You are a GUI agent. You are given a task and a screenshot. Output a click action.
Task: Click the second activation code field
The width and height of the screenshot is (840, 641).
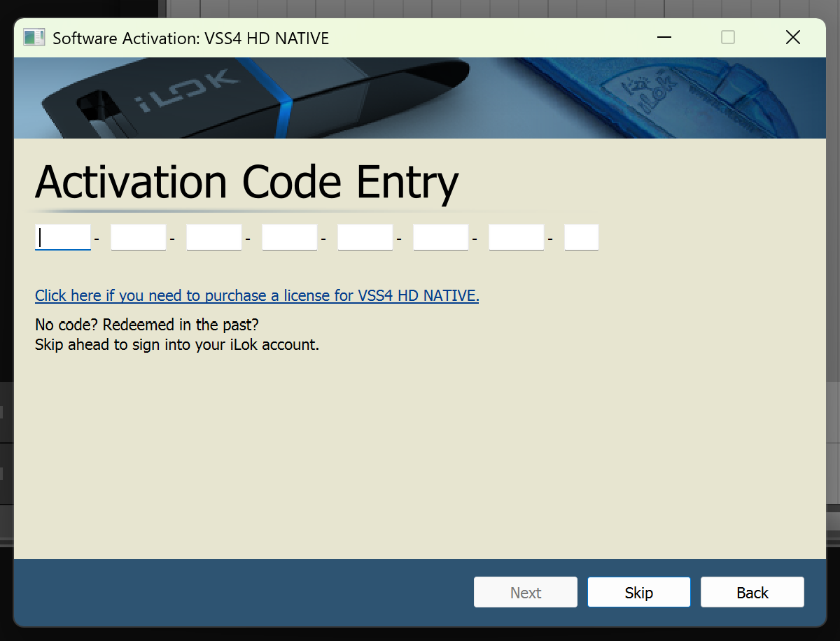click(x=139, y=237)
